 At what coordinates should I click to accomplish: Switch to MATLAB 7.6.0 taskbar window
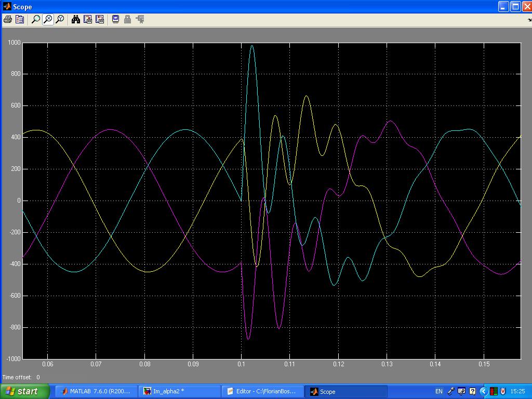click(97, 391)
